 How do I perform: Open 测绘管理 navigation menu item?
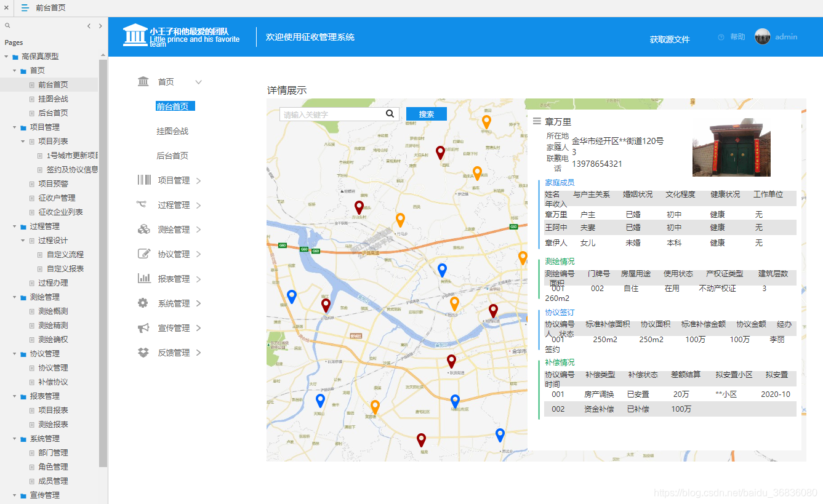coord(174,230)
